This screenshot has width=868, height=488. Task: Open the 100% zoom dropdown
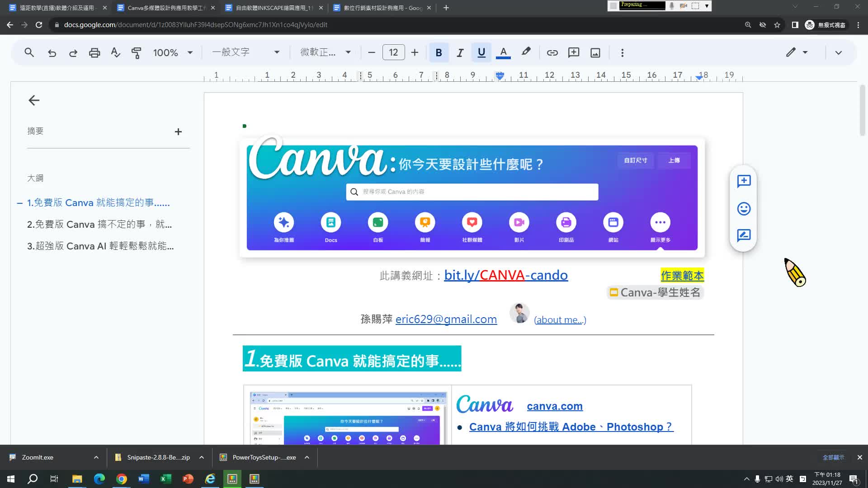(x=173, y=52)
